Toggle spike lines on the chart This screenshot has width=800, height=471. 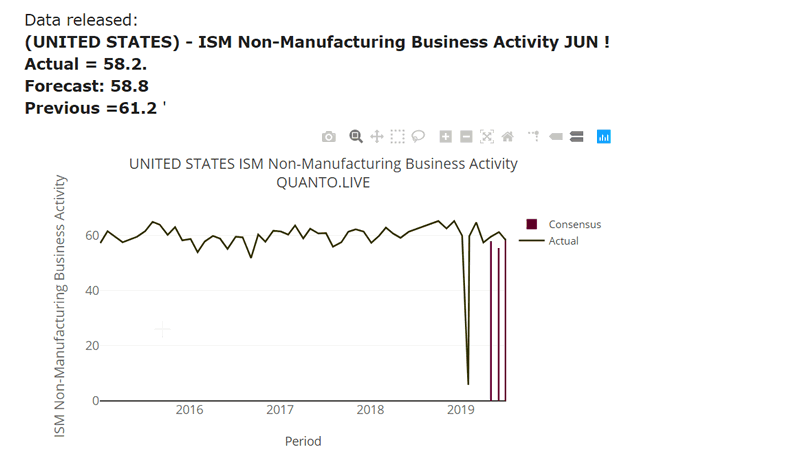(534, 137)
